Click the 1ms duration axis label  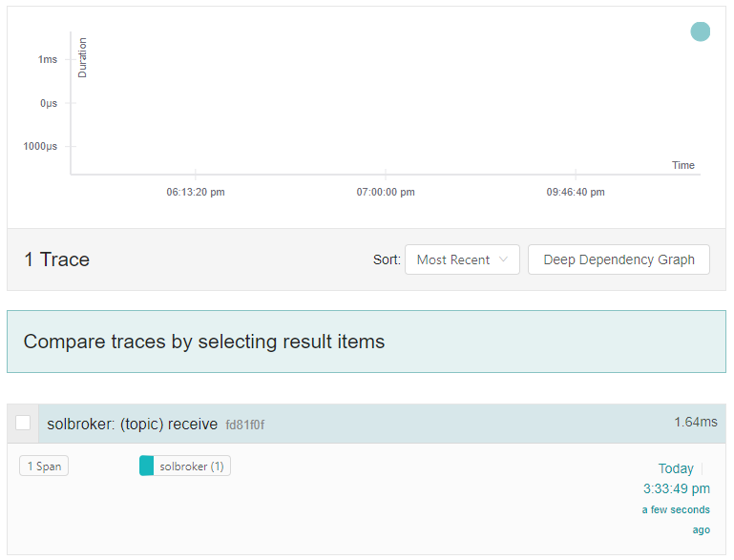(x=48, y=59)
